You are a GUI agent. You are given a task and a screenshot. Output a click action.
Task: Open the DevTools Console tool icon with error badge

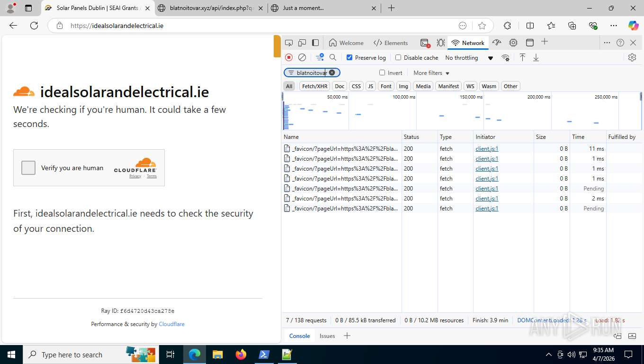coord(425,43)
